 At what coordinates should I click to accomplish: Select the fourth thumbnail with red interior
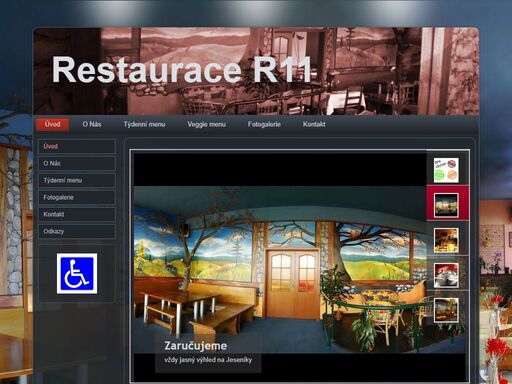click(446, 275)
